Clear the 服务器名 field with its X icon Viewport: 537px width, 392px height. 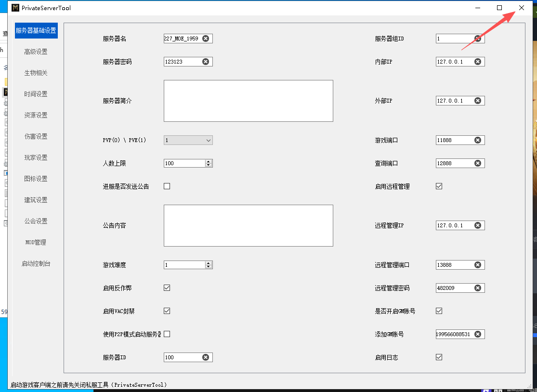point(206,39)
